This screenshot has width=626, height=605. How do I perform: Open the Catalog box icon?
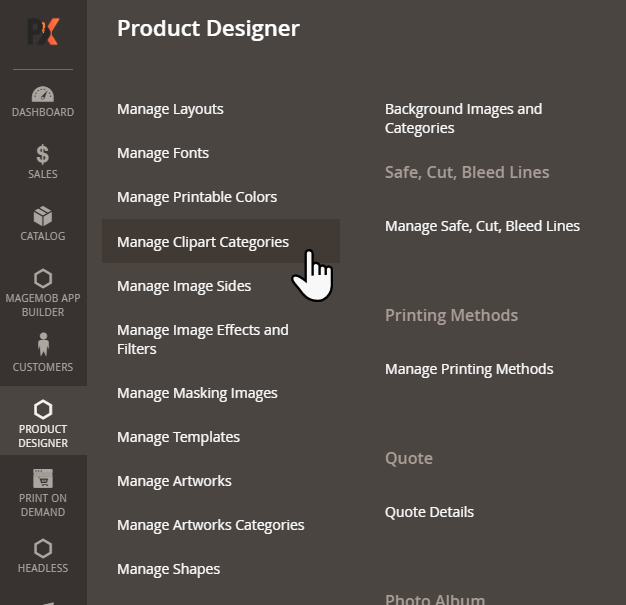click(x=43, y=216)
